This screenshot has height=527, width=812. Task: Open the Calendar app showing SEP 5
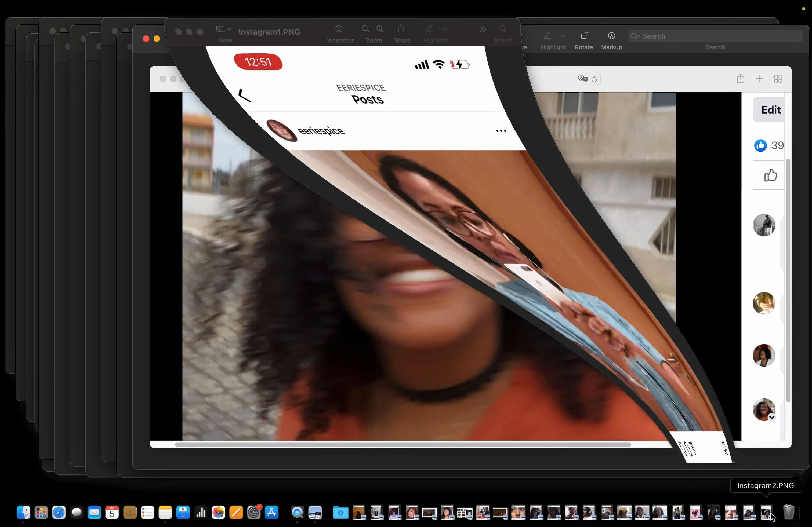112,512
